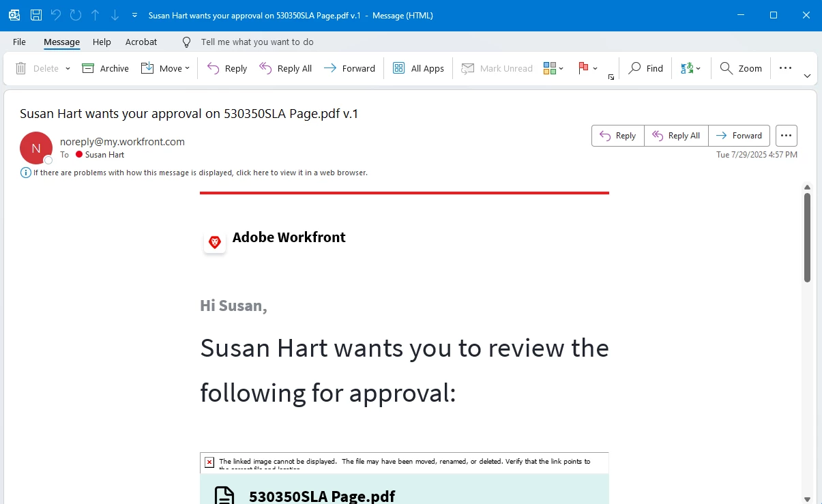
Task: Click Reply in the ribbon
Action: 227,68
